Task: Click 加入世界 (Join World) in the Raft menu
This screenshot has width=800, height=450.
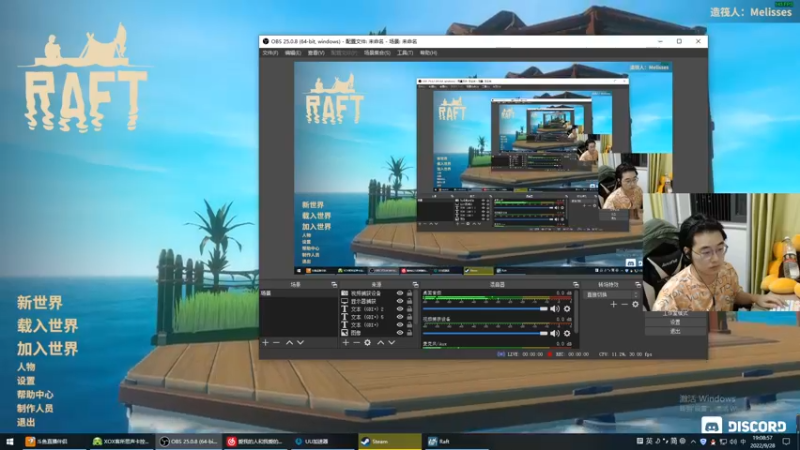Action: pyautogui.click(x=47, y=348)
